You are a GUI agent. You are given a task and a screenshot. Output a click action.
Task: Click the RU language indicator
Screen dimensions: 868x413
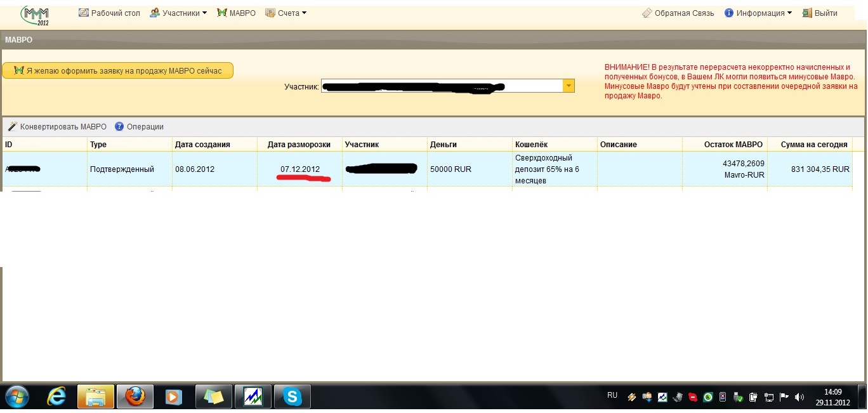point(612,395)
